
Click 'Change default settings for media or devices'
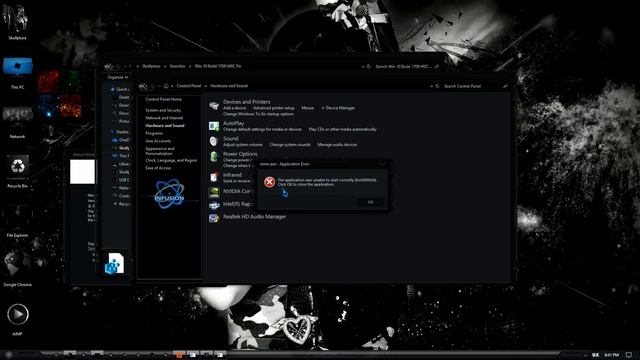coord(262,129)
